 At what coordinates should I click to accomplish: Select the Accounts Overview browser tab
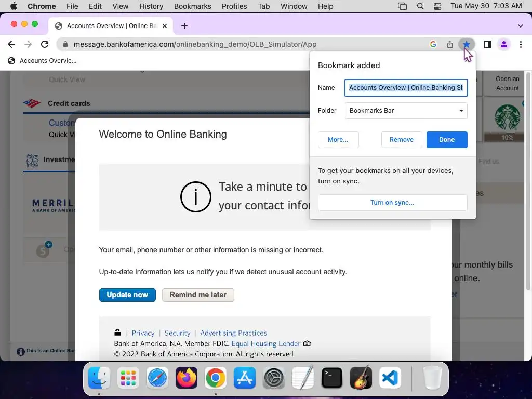[110, 26]
